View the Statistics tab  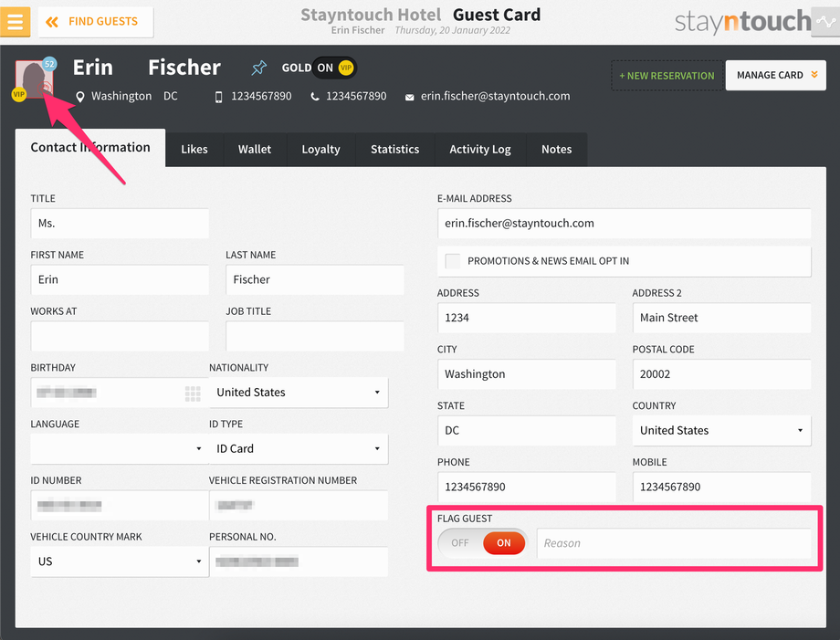394,150
